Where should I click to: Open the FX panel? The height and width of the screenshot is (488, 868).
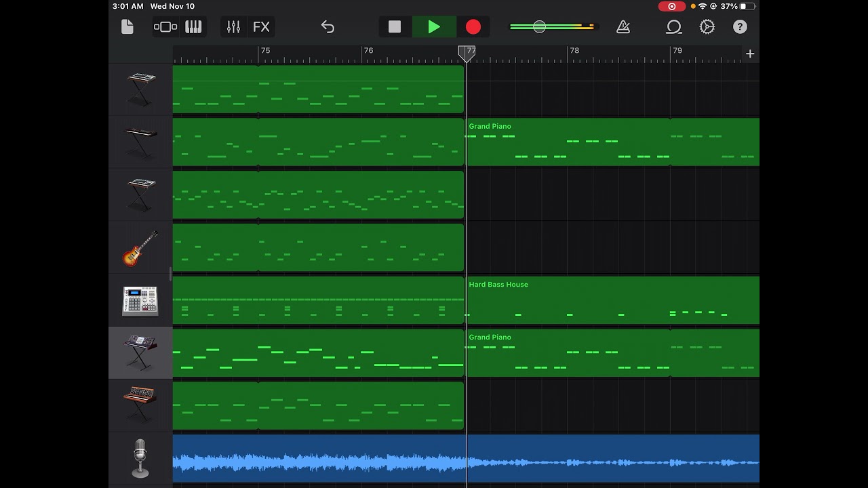coord(261,27)
